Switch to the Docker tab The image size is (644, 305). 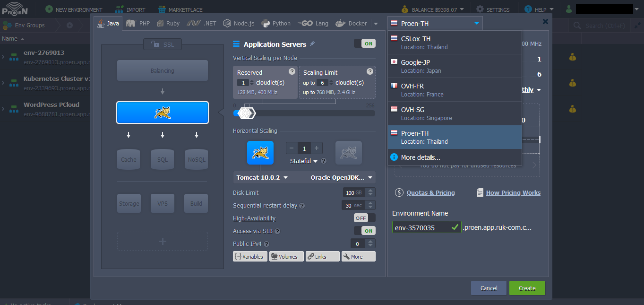(352, 23)
